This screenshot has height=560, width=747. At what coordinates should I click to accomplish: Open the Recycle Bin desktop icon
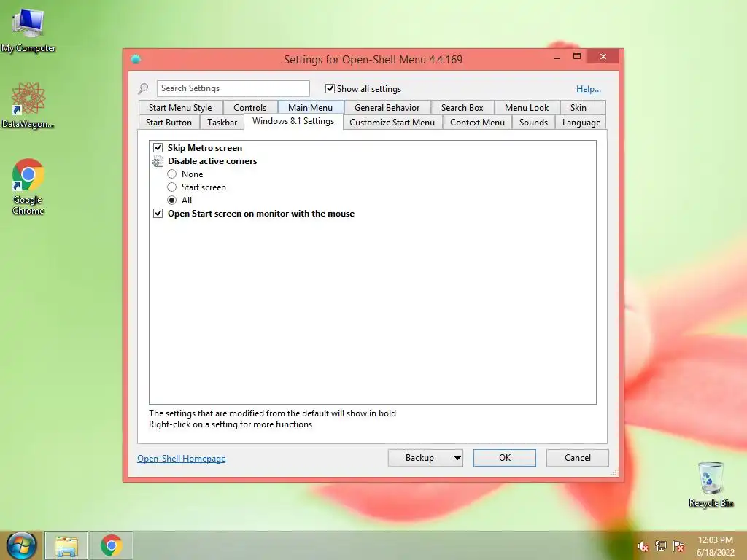(711, 484)
